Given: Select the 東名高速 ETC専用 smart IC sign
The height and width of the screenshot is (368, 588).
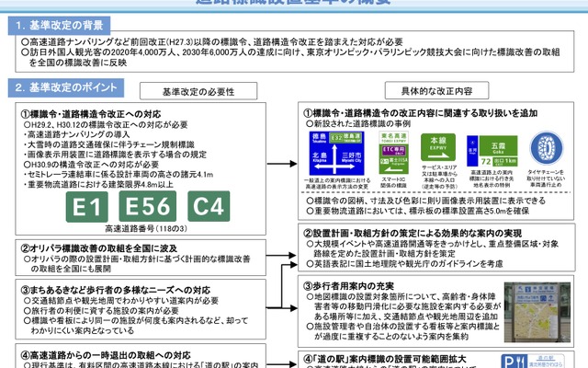Looking at the screenshot, I should coord(394,153).
